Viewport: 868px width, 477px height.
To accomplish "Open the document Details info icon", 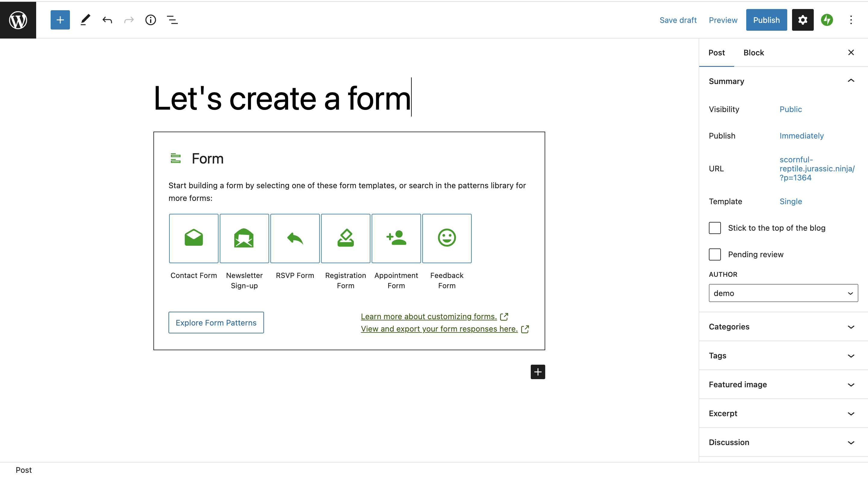I will 151,20.
